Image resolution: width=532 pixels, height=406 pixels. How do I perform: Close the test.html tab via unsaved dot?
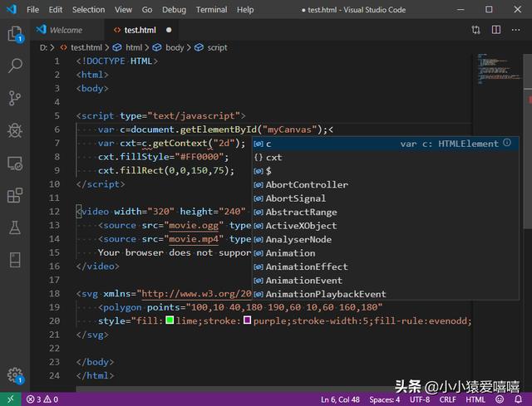click(x=169, y=30)
